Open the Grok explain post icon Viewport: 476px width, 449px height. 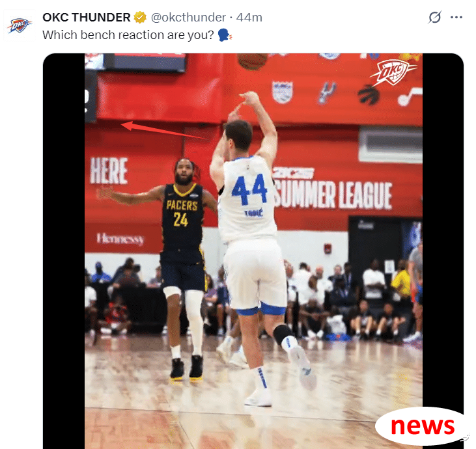435,17
